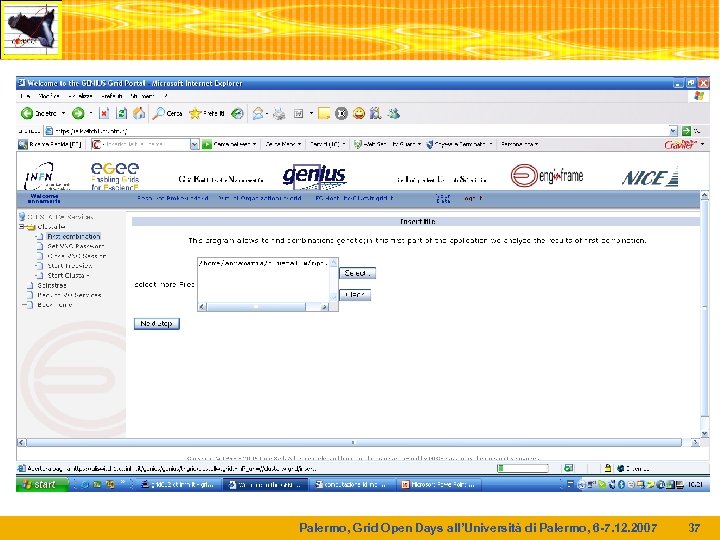720x540 pixels.
Task: Click the Virtual Organization link in blue bar
Action: pos(260,198)
